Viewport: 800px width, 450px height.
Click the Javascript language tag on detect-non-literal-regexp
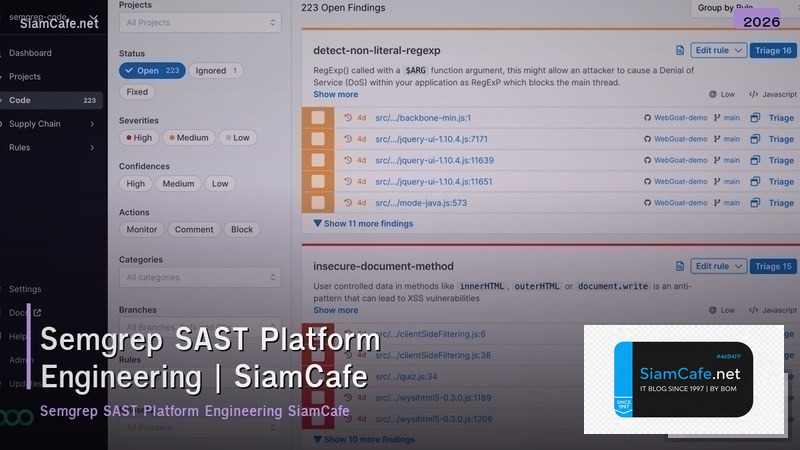coord(772,94)
